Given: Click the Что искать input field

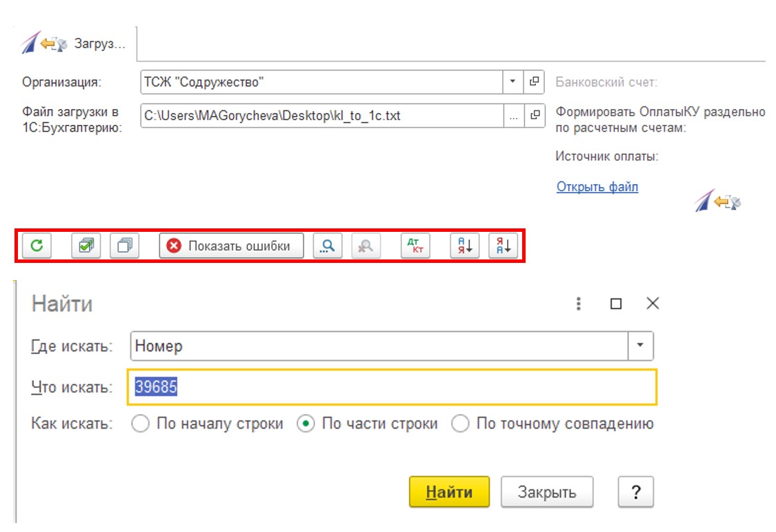Looking at the screenshot, I should pos(392,387).
